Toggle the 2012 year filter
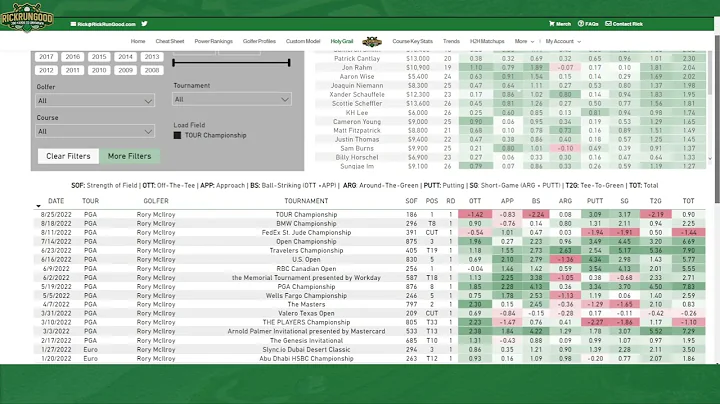 [46, 70]
